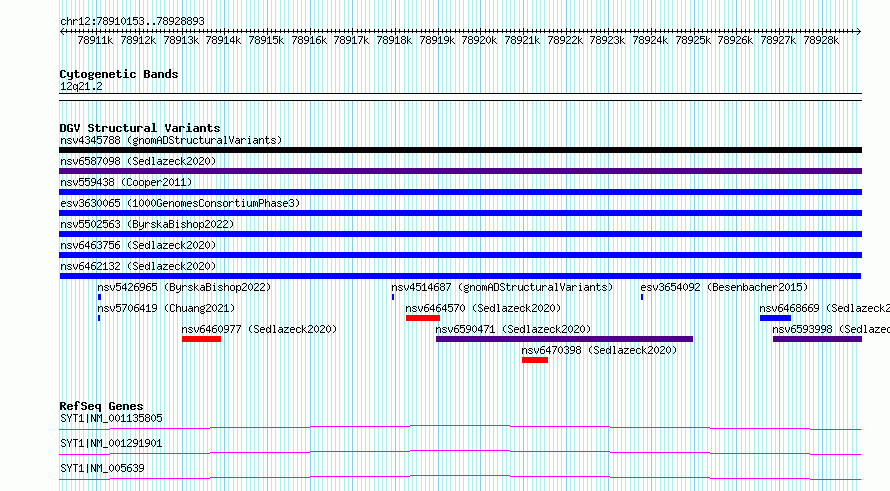Click the blue nsv6462132 variant bar
Image resolution: width=890 pixels, height=491 pixels.
460,276
